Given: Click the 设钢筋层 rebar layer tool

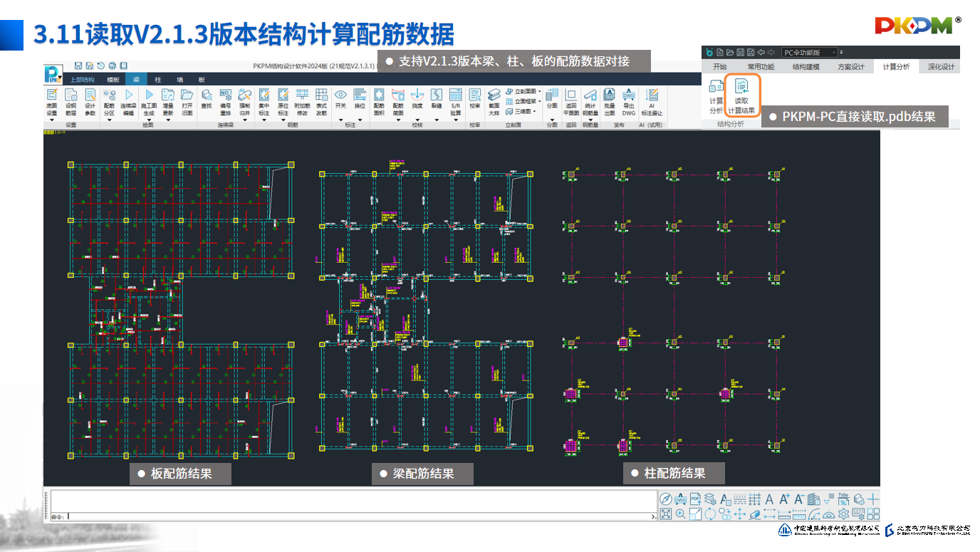Looking at the screenshot, I should point(71,102).
